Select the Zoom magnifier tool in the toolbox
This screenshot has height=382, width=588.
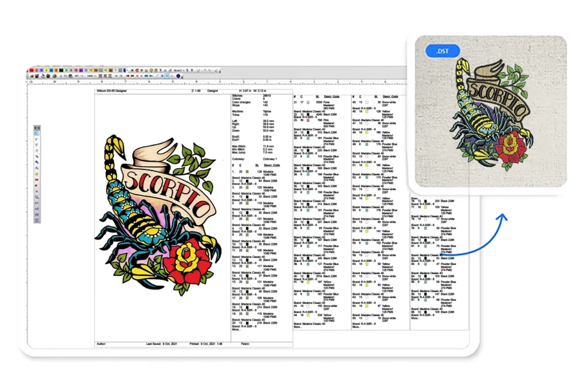[x=37, y=196]
